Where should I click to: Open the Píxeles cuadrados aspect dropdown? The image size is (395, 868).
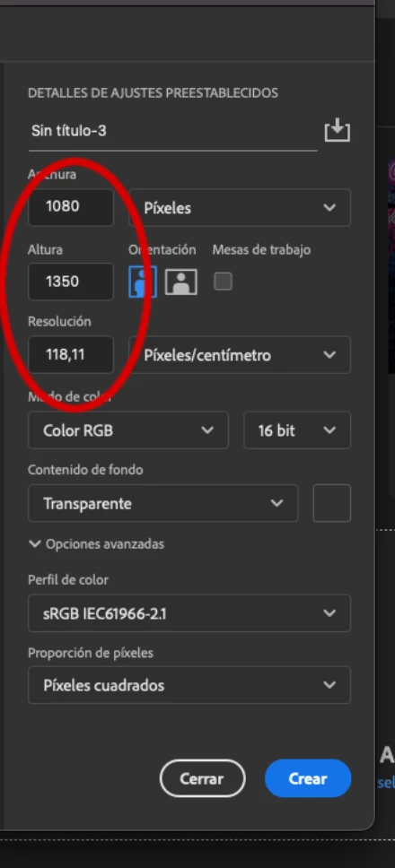click(189, 685)
